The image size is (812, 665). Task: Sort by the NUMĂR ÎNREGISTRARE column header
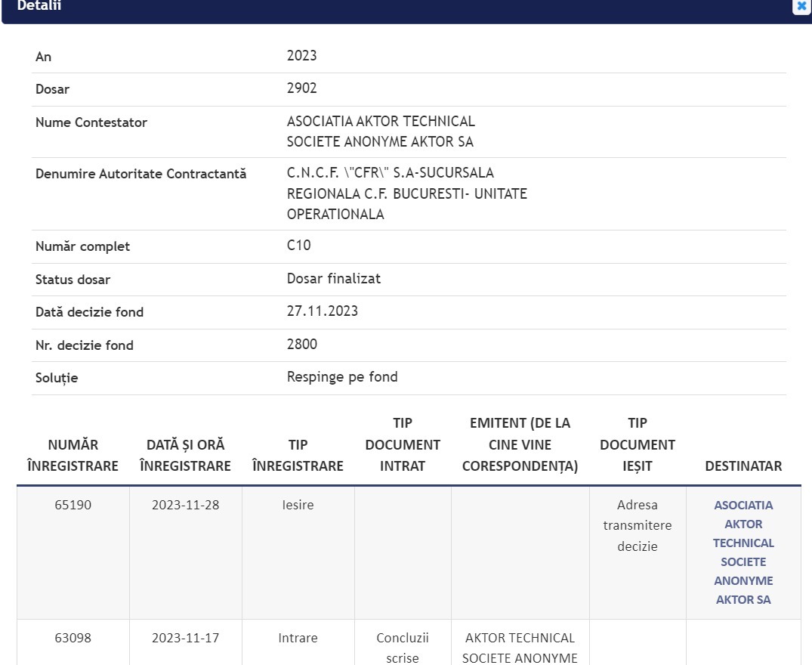[73, 455]
